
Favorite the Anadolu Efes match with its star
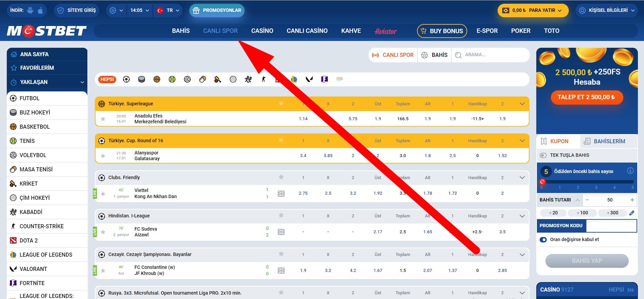(x=103, y=119)
